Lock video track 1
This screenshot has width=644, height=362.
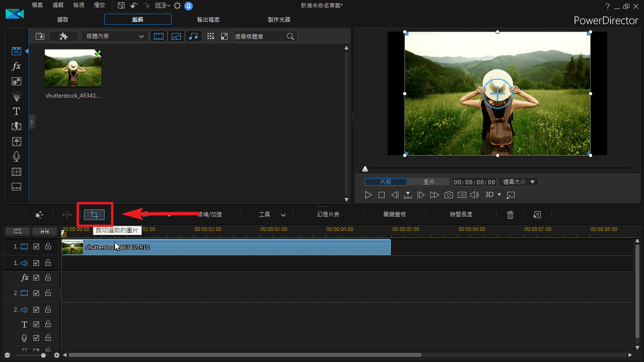[x=48, y=247]
